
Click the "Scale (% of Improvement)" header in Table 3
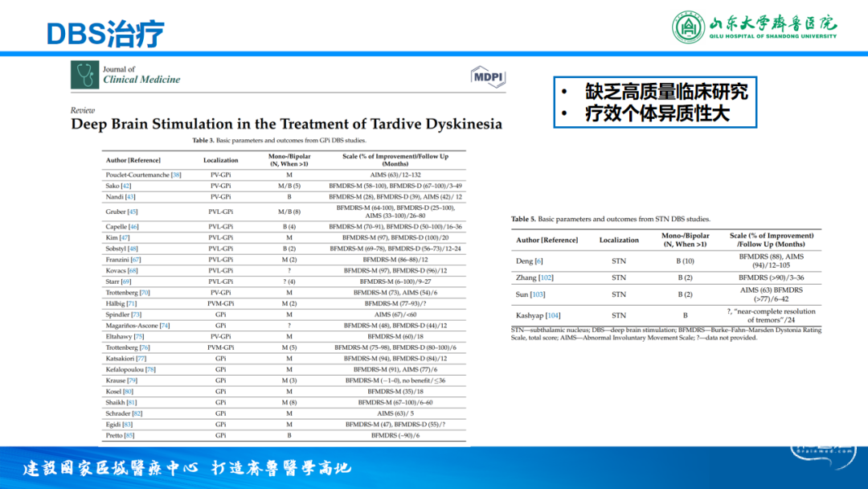coord(395,160)
